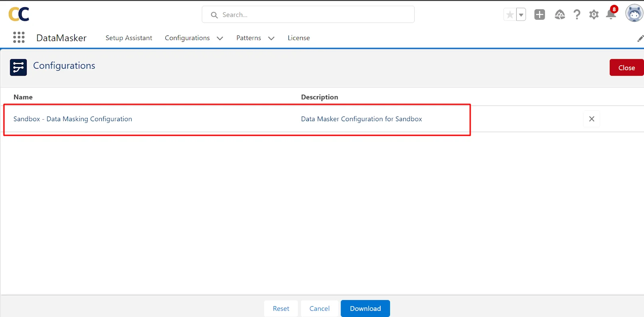Open the App Launcher grid icon

(19, 37)
